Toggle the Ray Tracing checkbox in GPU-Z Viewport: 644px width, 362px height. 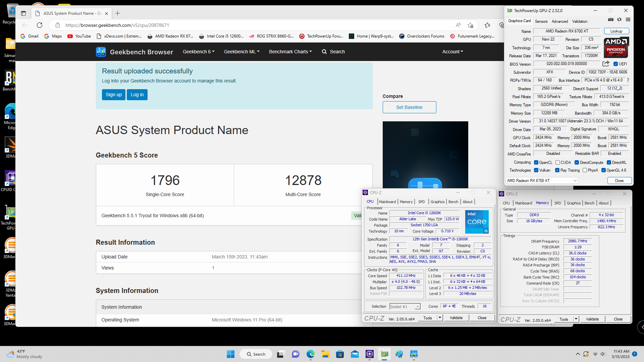tap(557, 170)
